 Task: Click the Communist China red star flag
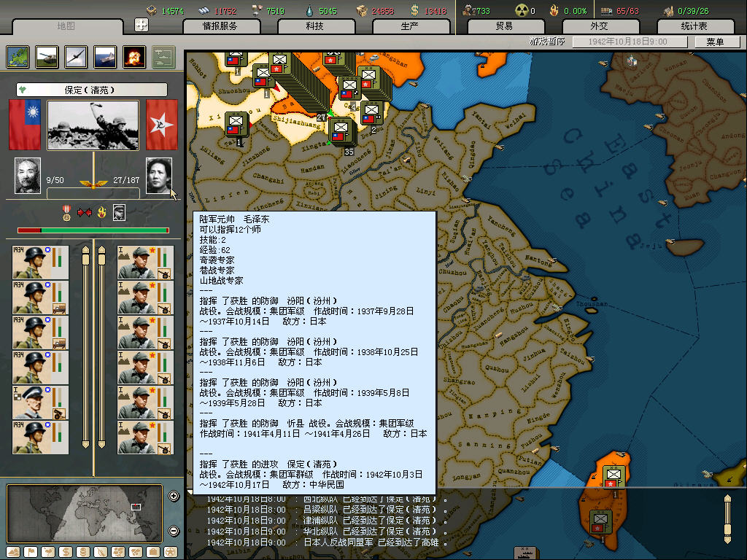(161, 125)
